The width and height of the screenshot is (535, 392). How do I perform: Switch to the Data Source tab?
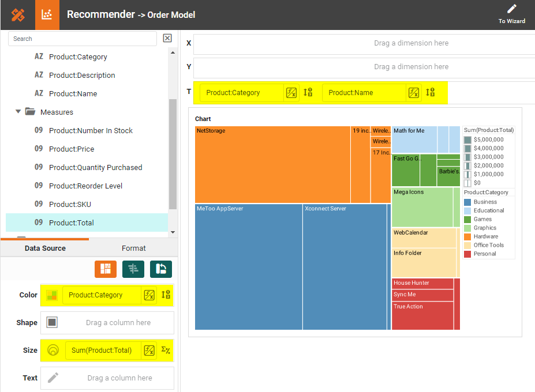tap(45, 248)
